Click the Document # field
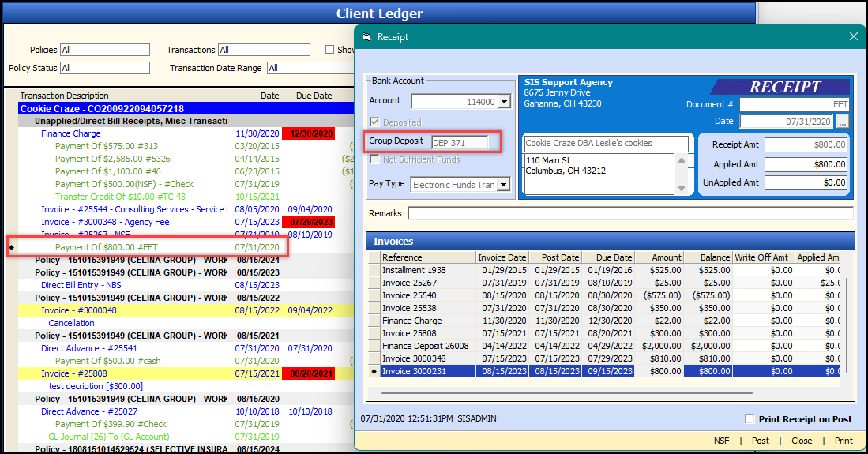 [x=794, y=104]
